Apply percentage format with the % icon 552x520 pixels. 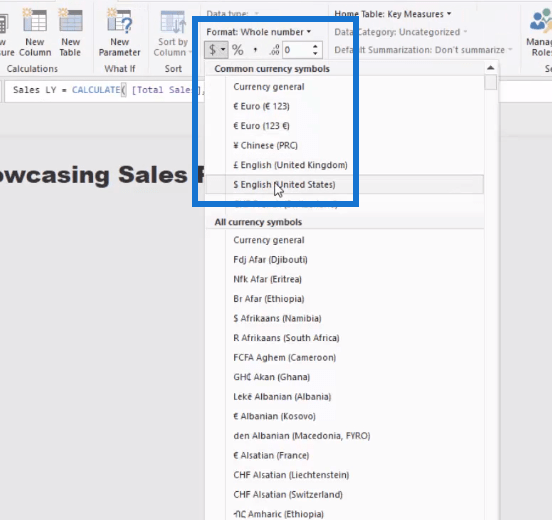click(x=238, y=50)
